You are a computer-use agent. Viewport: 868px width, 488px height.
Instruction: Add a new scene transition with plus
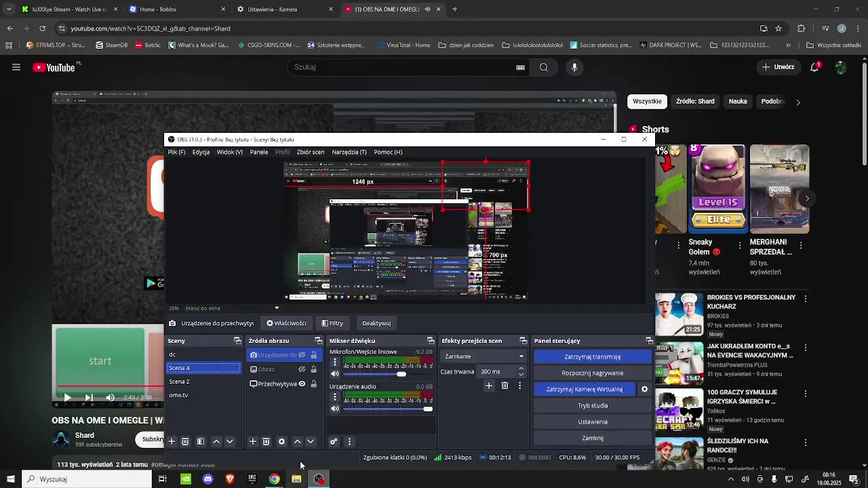point(489,386)
